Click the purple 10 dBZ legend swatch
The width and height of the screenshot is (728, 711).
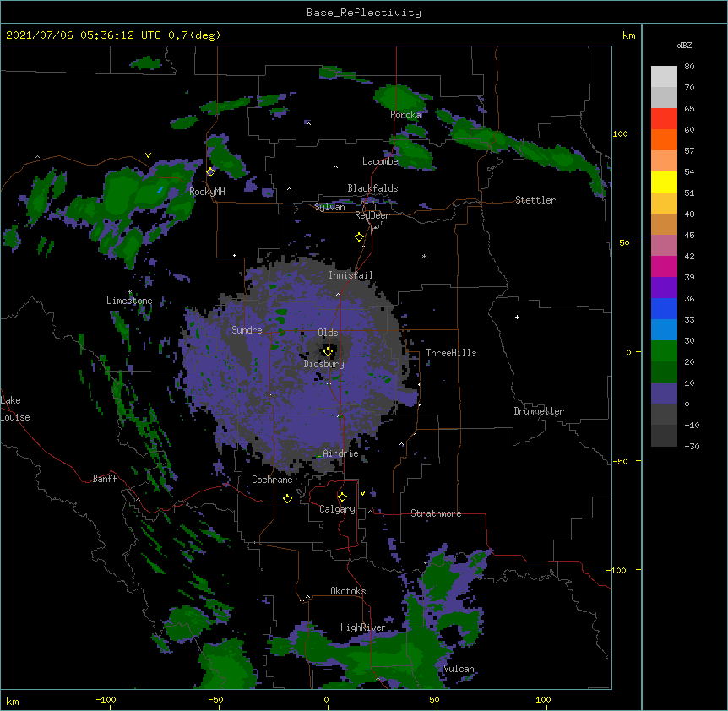[664, 393]
